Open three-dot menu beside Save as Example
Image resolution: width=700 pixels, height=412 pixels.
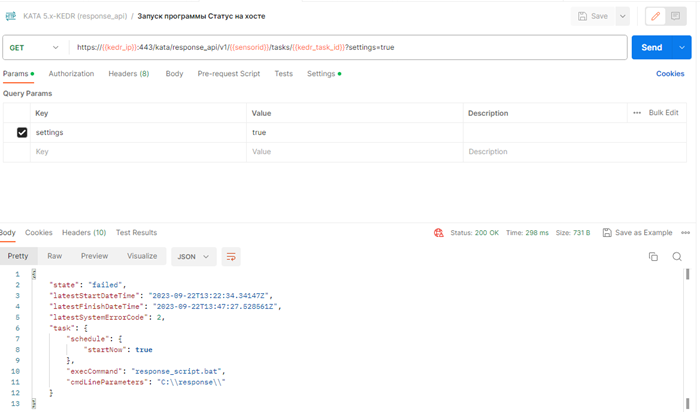coord(686,233)
